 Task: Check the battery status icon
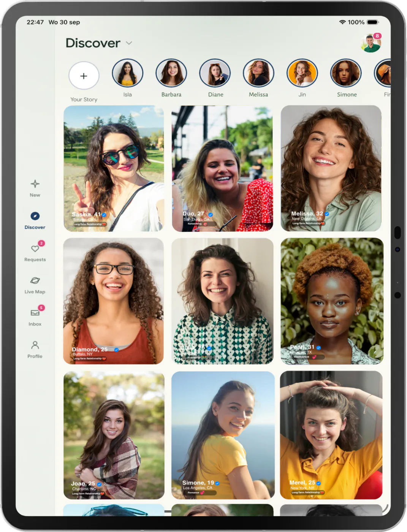pos(373,22)
